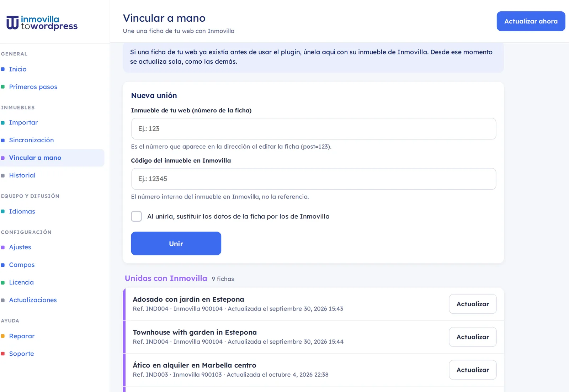Select Sincronización in the sidebar

click(x=31, y=140)
